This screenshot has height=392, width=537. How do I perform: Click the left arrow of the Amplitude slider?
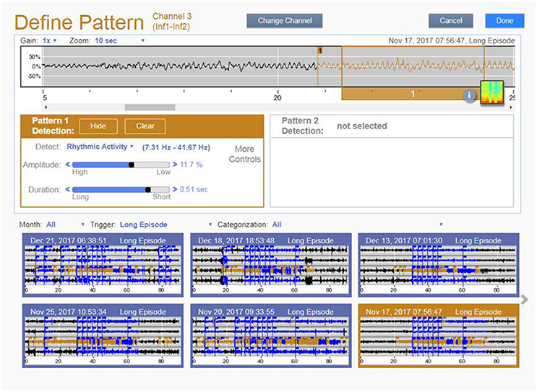(x=67, y=165)
